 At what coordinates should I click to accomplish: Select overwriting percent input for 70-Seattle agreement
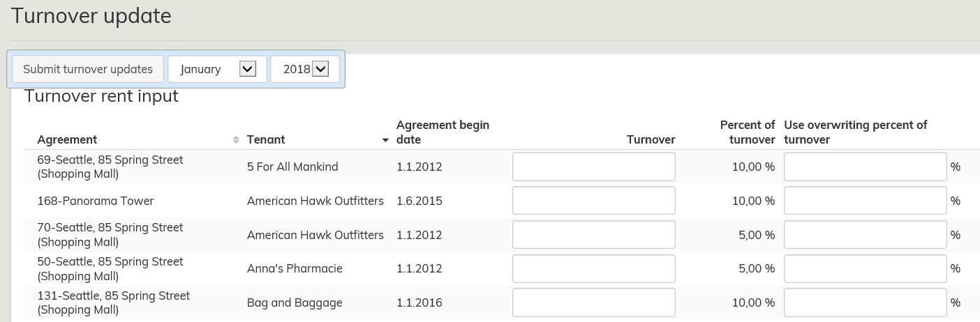(865, 235)
